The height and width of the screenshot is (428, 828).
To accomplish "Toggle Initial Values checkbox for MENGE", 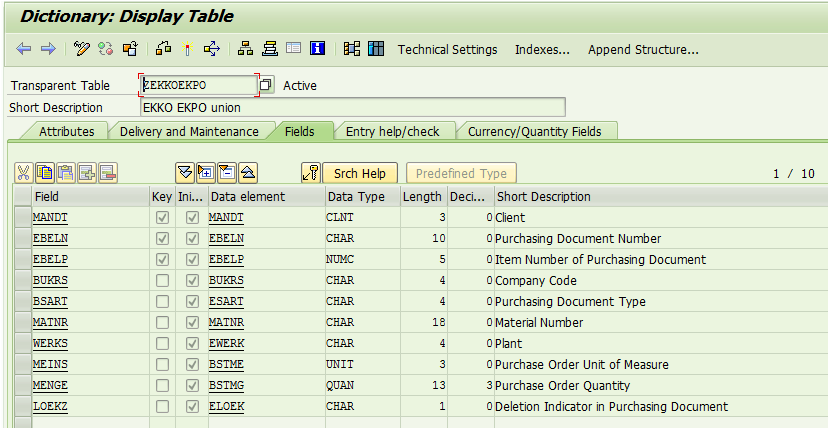I will (x=193, y=385).
